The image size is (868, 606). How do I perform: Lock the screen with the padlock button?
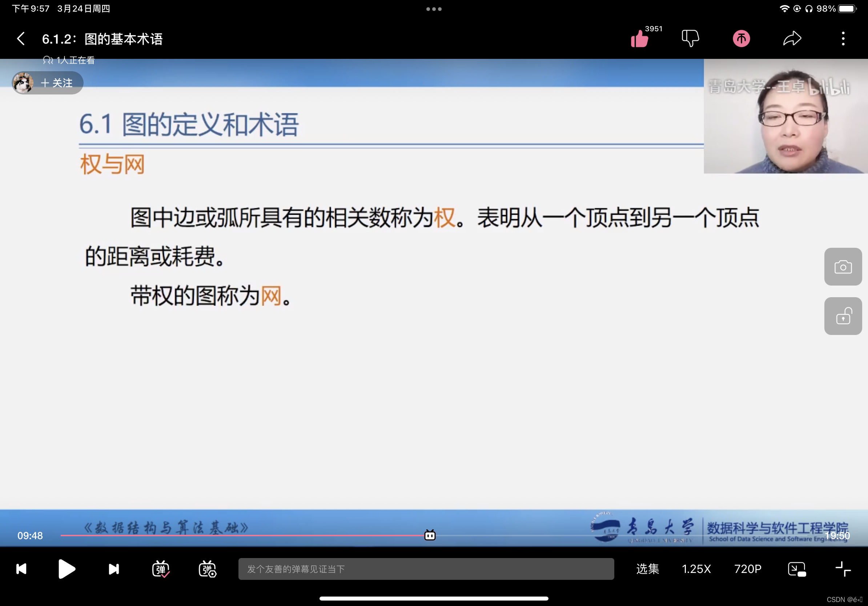pos(843,316)
